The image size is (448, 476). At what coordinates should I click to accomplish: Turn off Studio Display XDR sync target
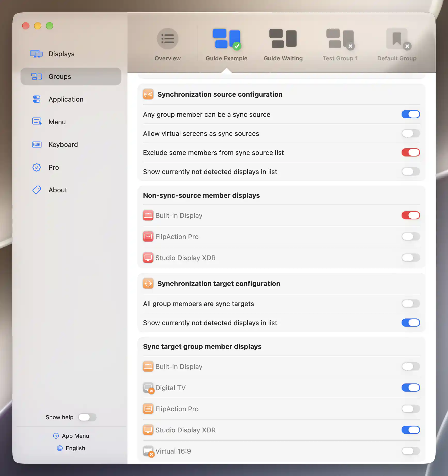411,430
